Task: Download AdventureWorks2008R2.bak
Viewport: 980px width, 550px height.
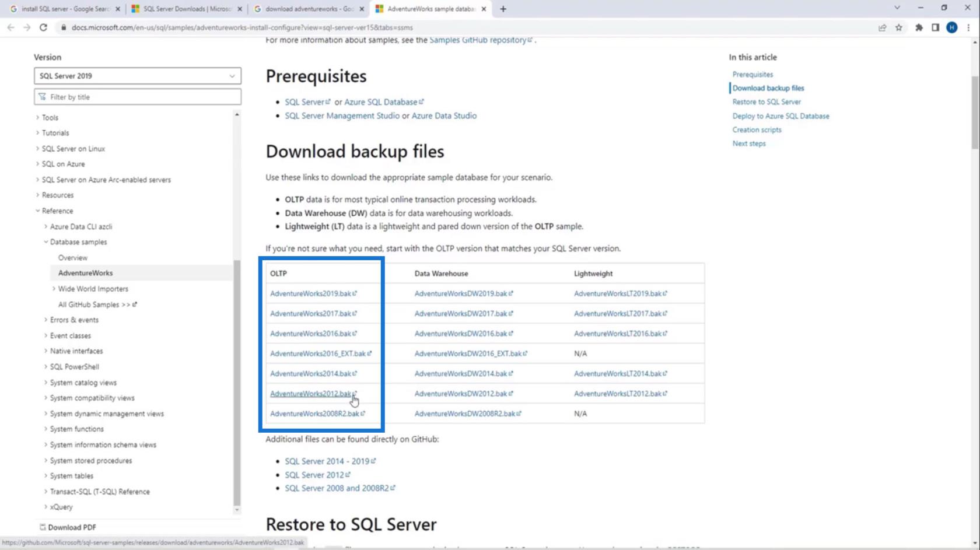Action: 317,414
